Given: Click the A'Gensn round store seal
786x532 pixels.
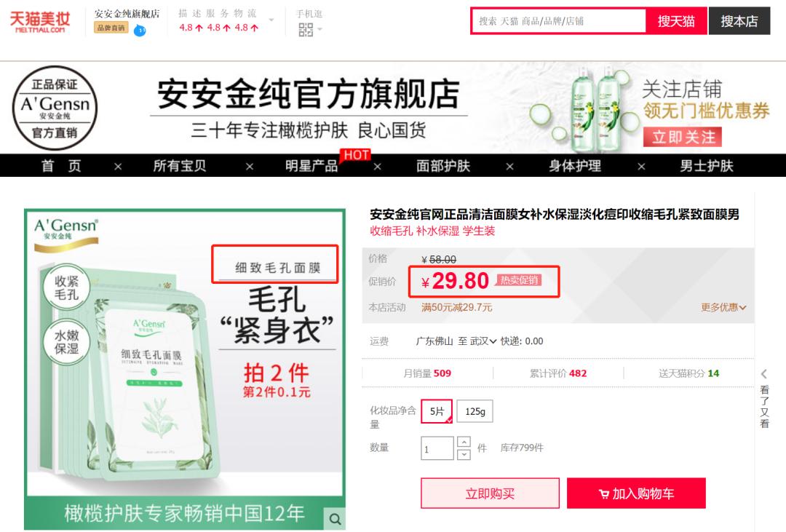Looking at the screenshot, I should click(55, 108).
